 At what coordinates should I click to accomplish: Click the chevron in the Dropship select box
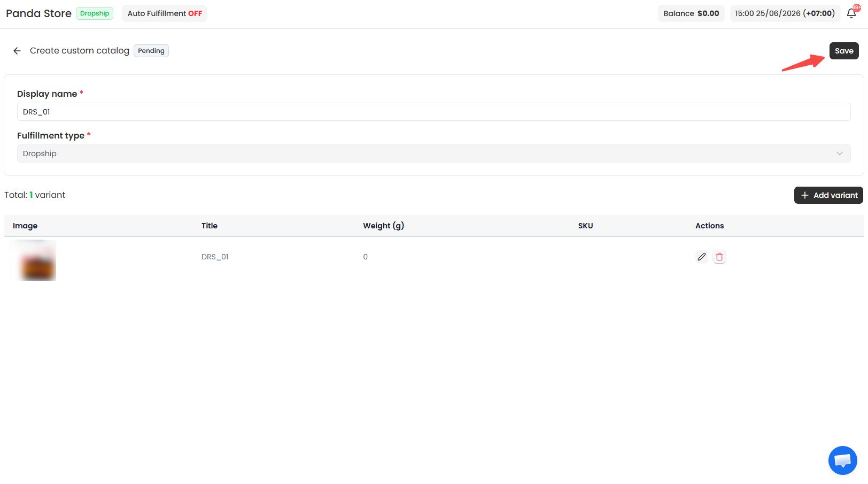[x=840, y=153]
